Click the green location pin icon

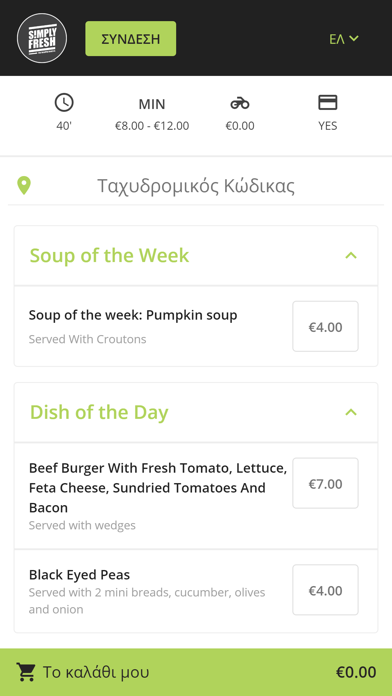[24, 186]
